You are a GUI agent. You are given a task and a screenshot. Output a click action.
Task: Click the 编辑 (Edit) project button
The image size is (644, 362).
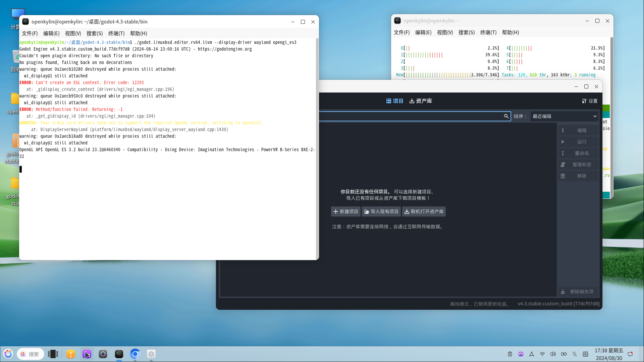click(578, 130)
